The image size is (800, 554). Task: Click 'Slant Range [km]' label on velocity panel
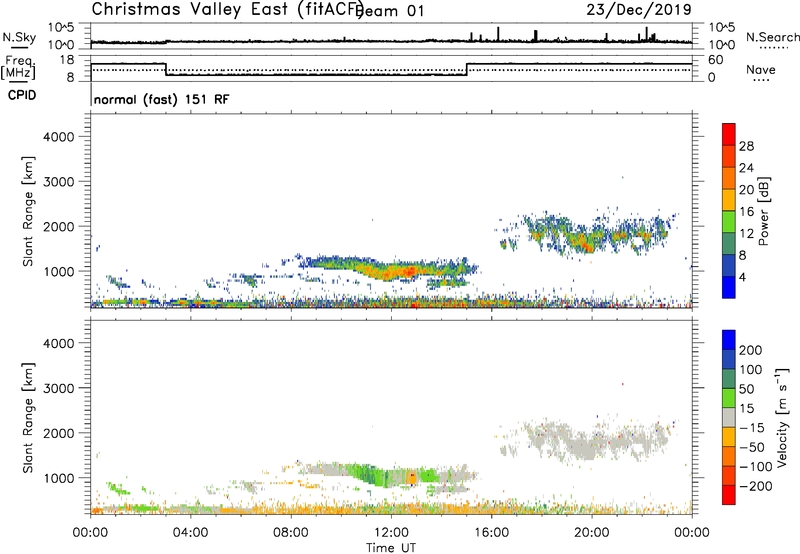28,418
